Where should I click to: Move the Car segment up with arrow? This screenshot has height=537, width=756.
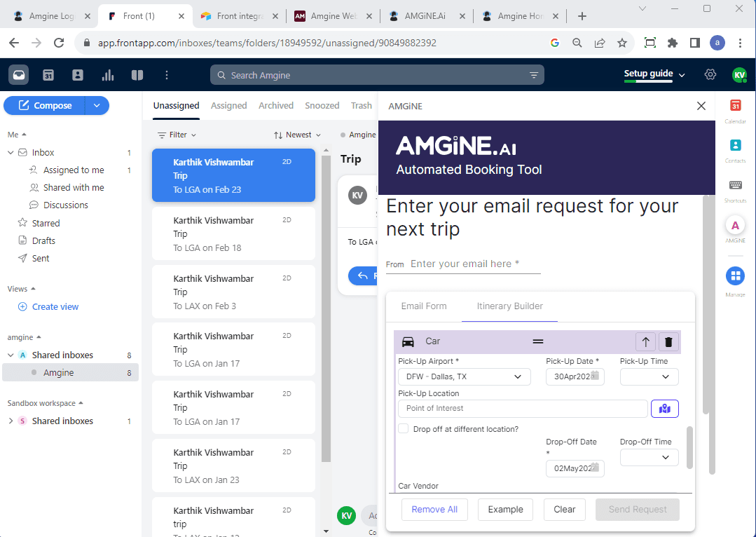click(x=645, y=341)
